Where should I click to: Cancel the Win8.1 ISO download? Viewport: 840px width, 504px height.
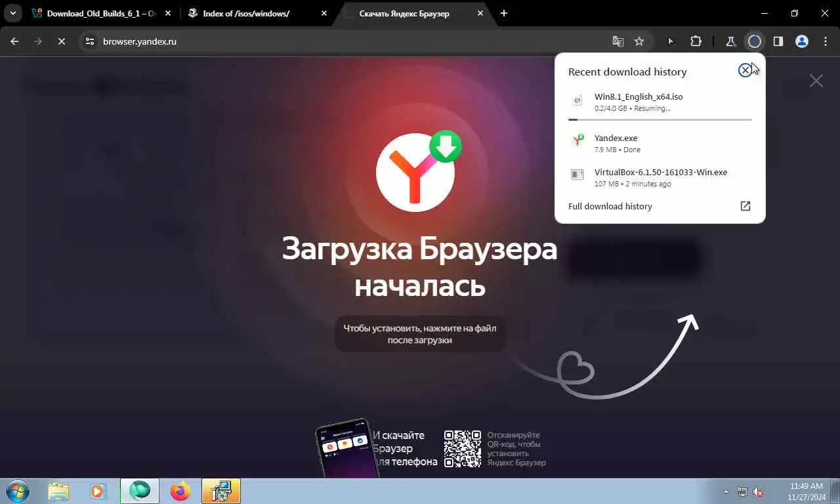point(745,70)
